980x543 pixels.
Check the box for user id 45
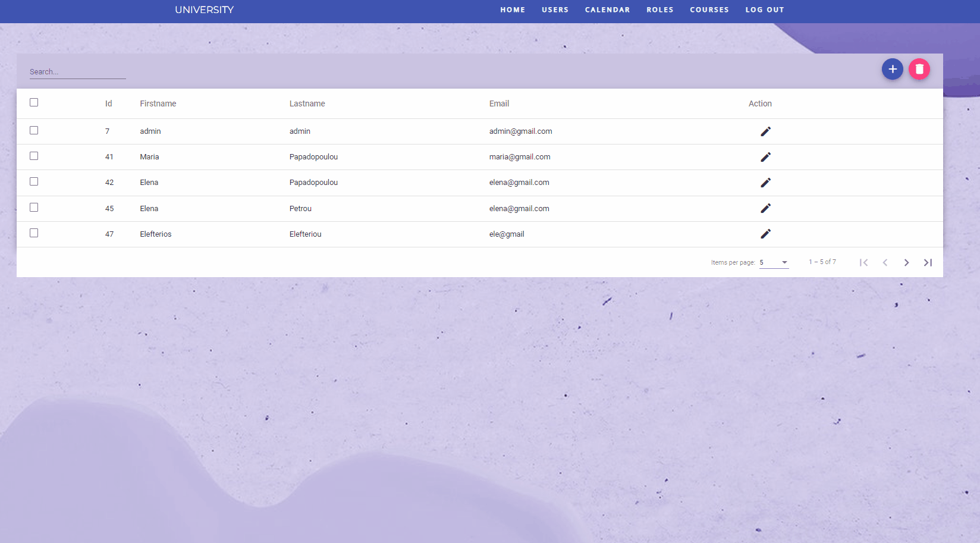tap(34, 208)
